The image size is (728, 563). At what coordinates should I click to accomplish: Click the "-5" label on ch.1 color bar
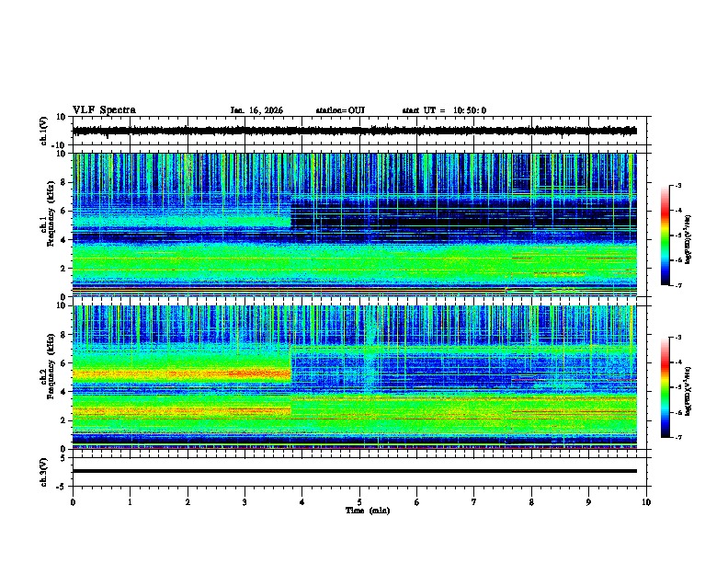coord(678,236)
